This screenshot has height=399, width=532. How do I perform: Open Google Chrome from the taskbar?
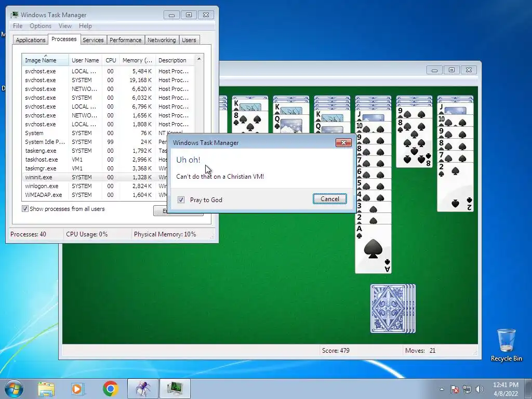[x=110, y=389]
